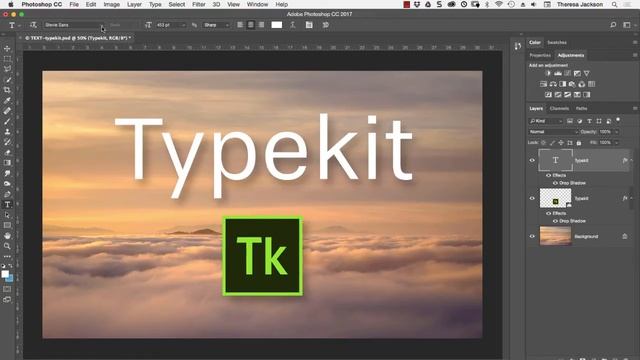This screenshot has width=640, height=360.
Task: Switch to the Properties tab
Action: [x=540, y=56]
